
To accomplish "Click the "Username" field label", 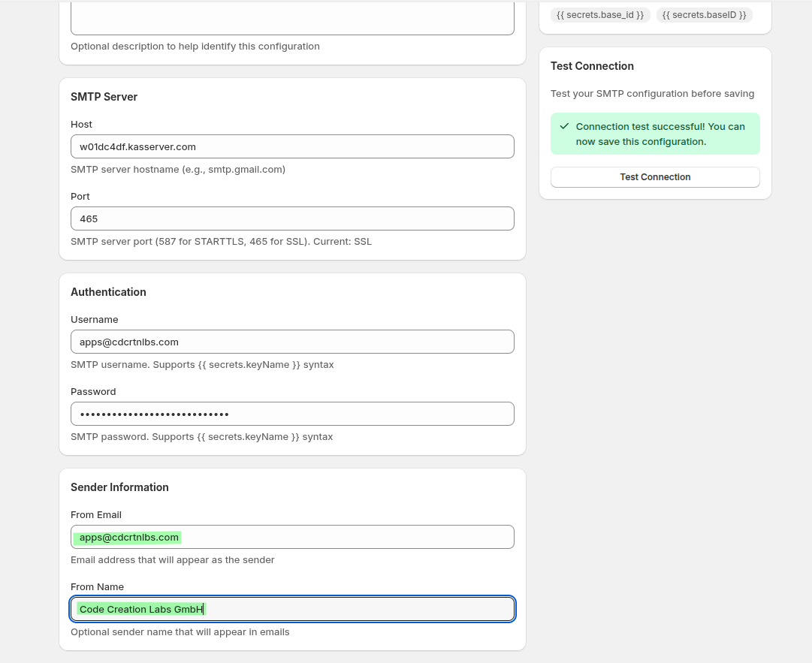I will click(95, 319).
